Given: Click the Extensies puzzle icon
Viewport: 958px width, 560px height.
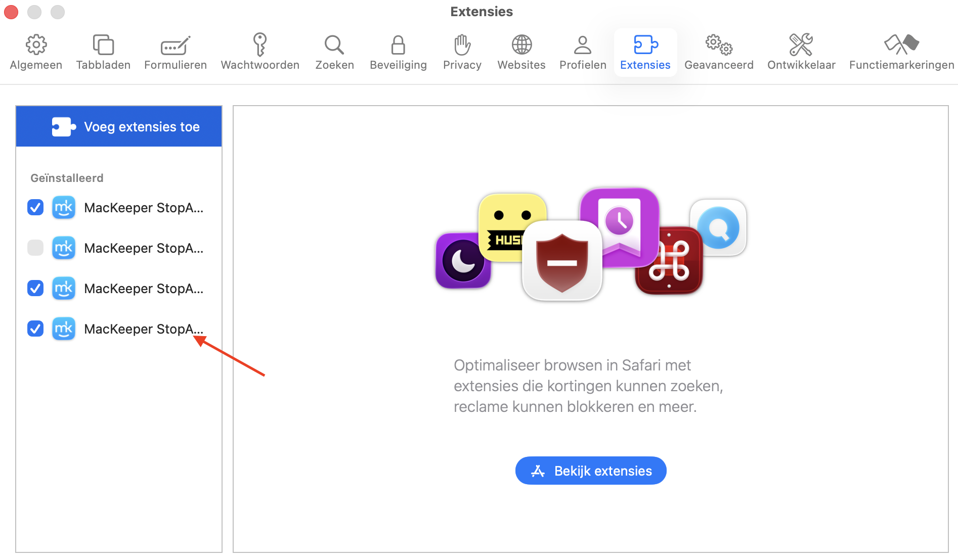Looking at the screenshot, I should click(x=645, y=45).
